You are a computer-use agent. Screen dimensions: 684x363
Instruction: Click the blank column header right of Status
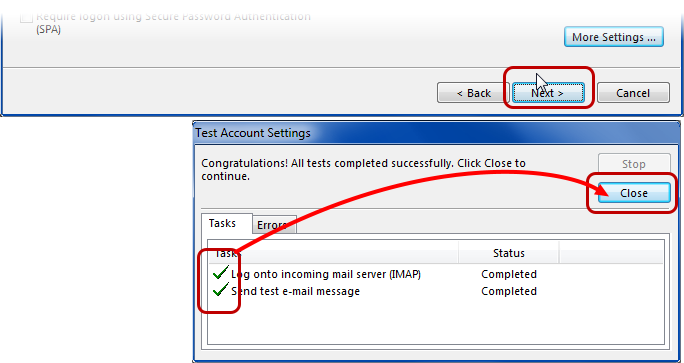coord(611,253)
